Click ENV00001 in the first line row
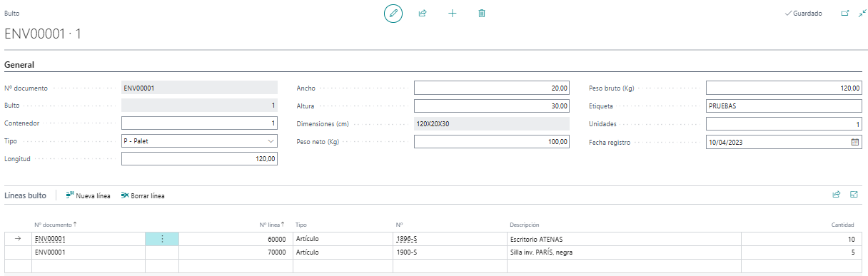The width and height of the screenshot is (868, 276). click(50, 239)
